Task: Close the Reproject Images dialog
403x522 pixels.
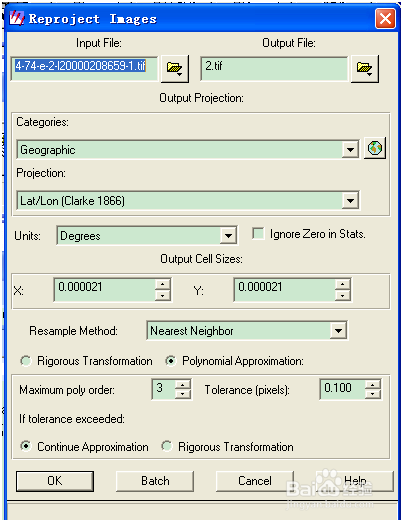Action: [385, 18]
